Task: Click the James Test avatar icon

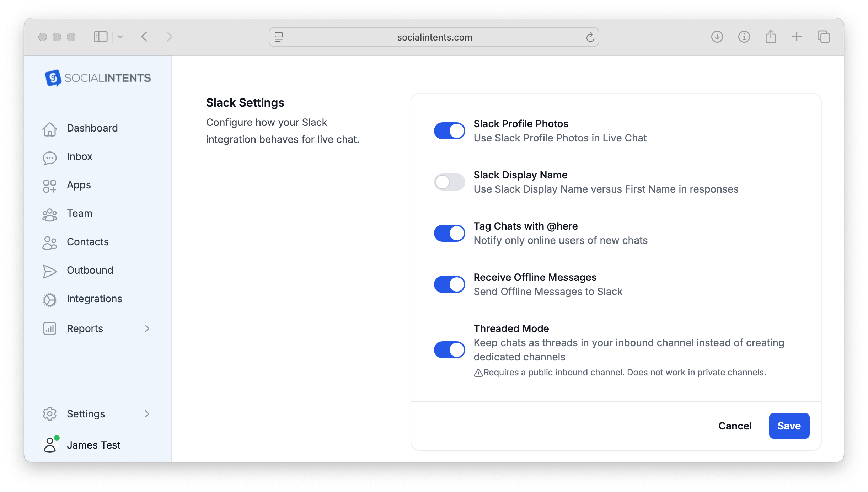Action: [x=50, y=444]
